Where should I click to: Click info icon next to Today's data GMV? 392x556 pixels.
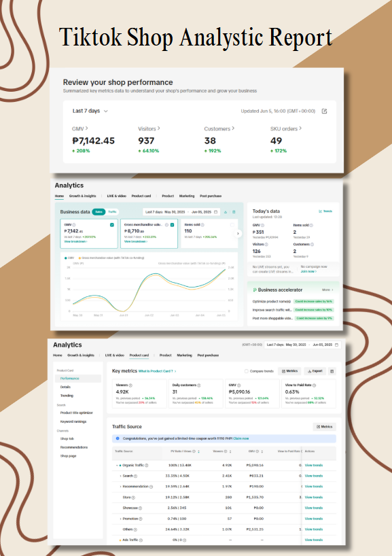coord(262,225)
